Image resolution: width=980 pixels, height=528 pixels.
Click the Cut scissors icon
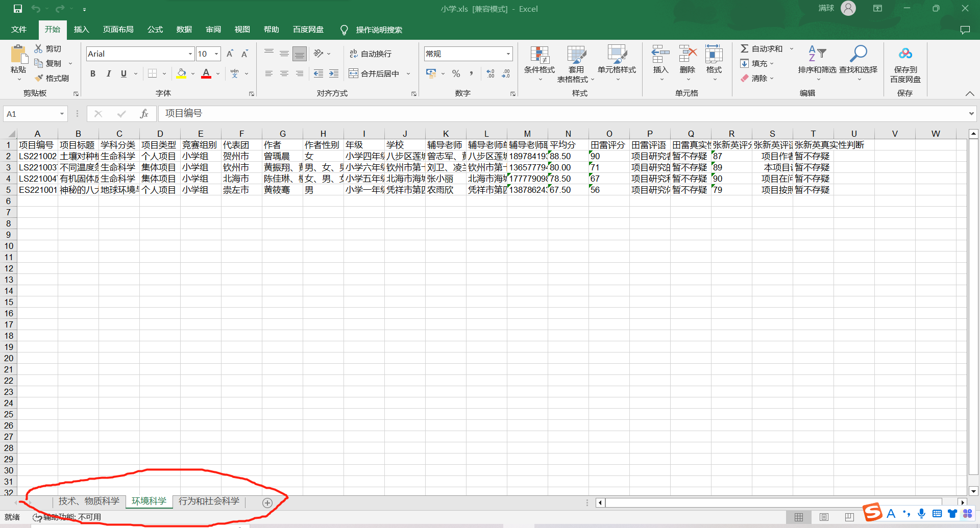coord(38,48)
